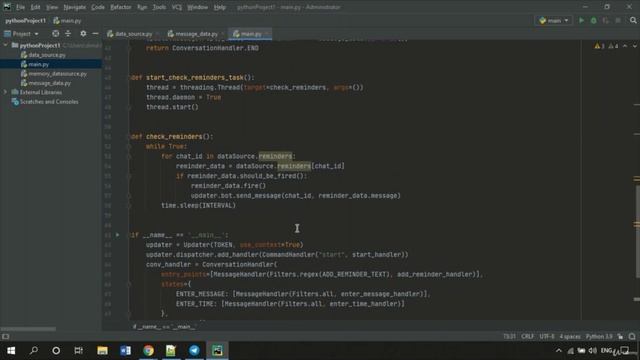The width and height of the screenshot is (640, 360).
Task: Open File Explorer from taskbar
Action: click(x=102, y=351)
